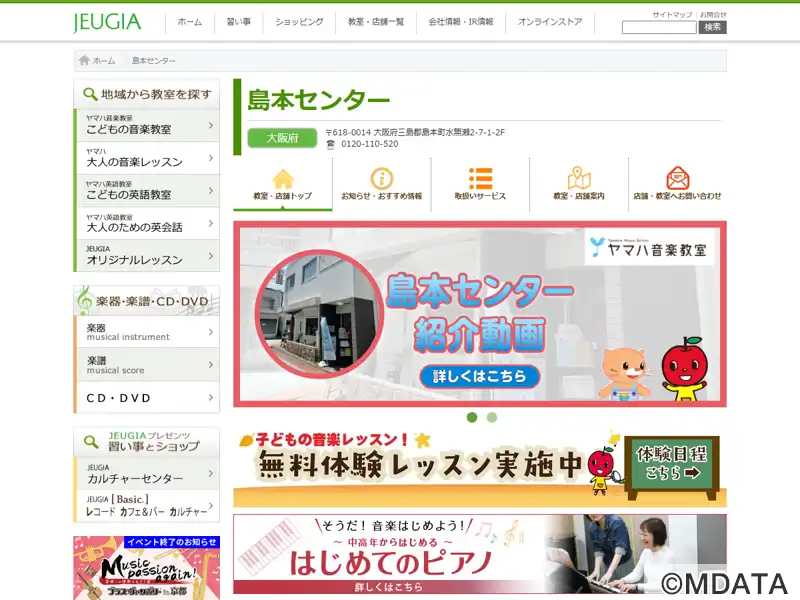Screen dimensions: 800x600
Task: Click the house icon in the 教室・店舗トップ tab
Action: click(283, 178)
